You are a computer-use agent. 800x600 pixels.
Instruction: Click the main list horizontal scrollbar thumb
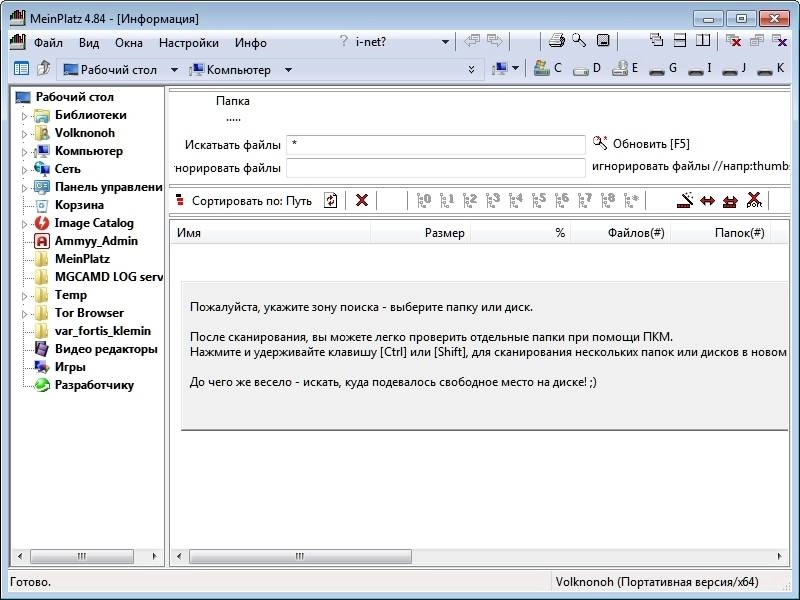click(x=300, y=556)
